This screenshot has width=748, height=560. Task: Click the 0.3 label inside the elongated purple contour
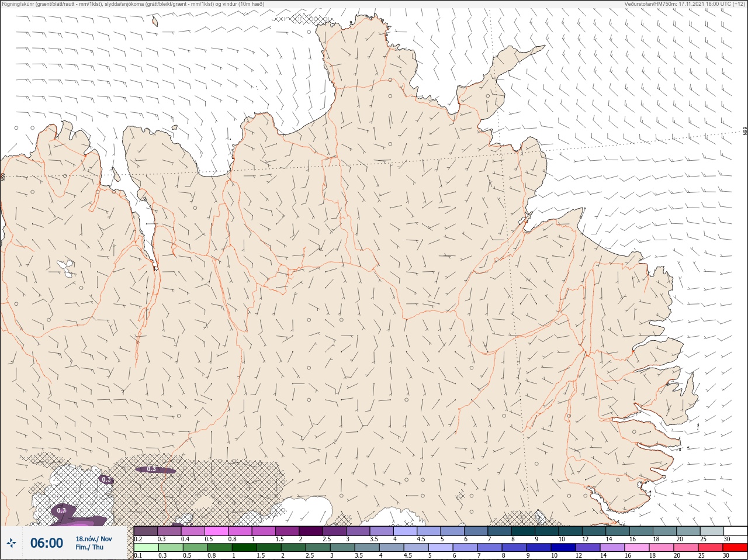151,469
